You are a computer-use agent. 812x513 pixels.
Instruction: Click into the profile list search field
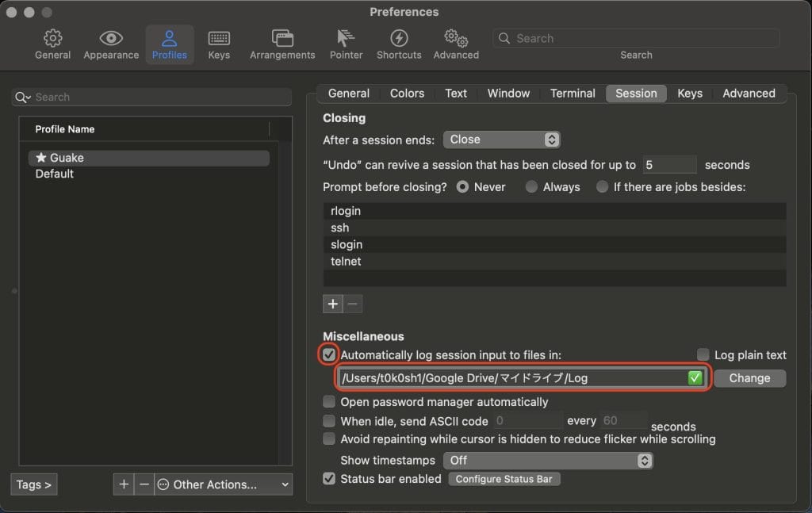click(151, 98)
